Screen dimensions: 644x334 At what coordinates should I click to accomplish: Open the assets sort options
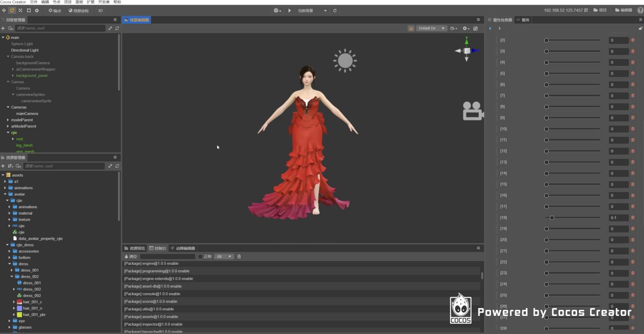click(x=10, y=166)
